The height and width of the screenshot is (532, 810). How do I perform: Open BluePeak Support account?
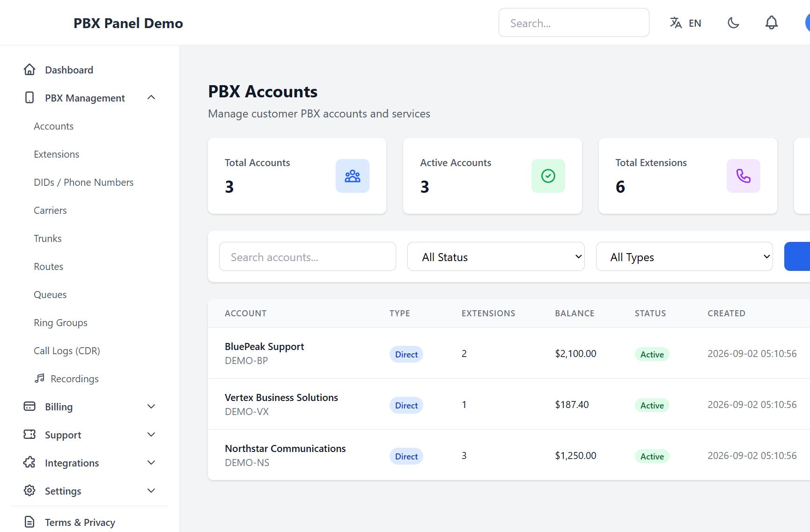coord(265,347)
